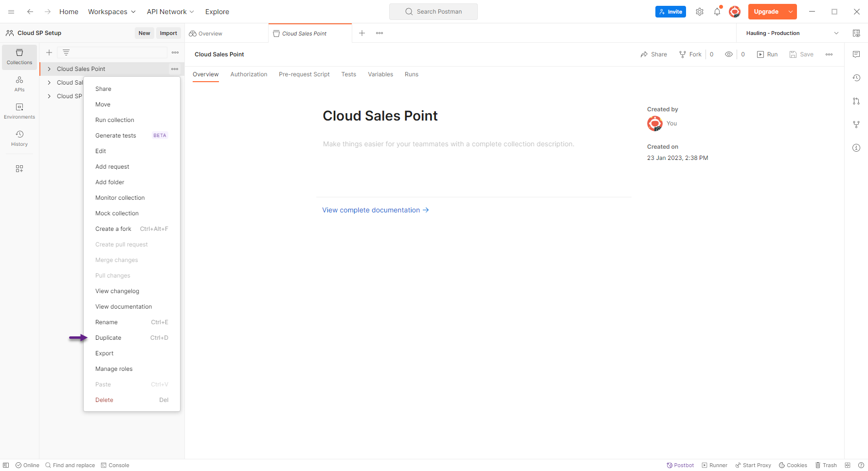868x471 pixels.
Task: Go forward with the right arrow
Action: [48, 12]
